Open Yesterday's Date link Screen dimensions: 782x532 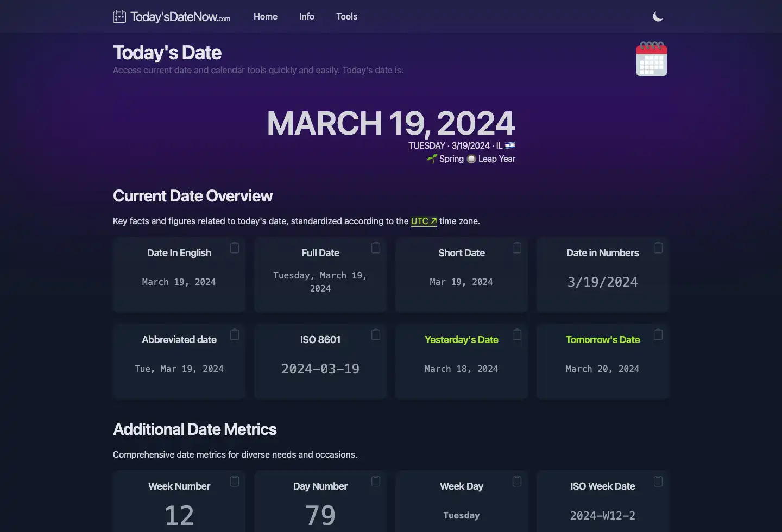click(461, 340)
